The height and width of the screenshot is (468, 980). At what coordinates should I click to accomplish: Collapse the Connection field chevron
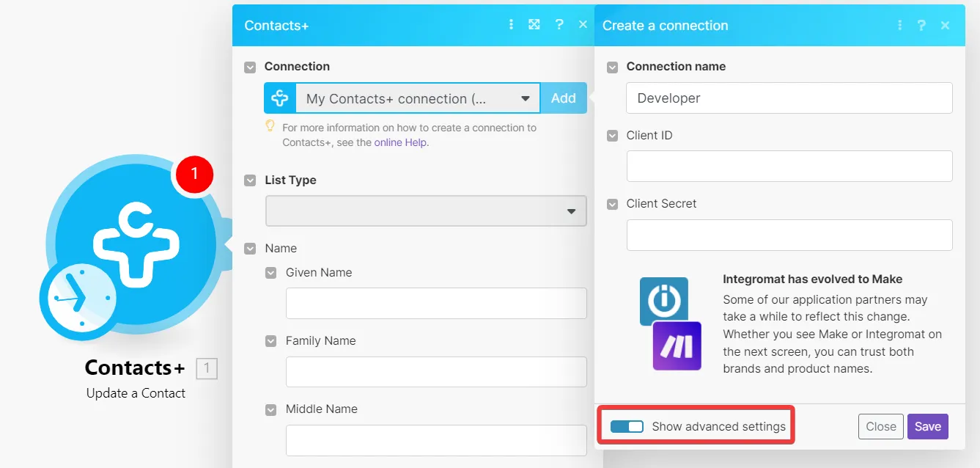(251, 67)
